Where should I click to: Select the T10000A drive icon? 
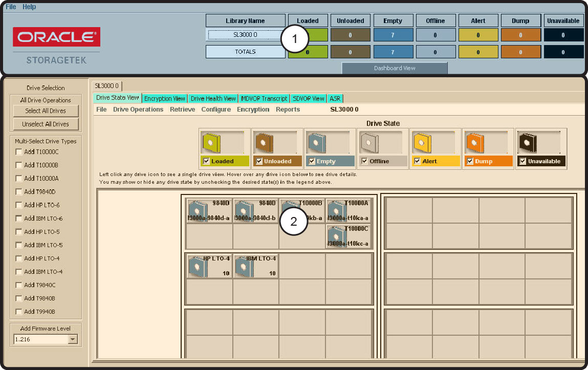[x=336, y=211]
